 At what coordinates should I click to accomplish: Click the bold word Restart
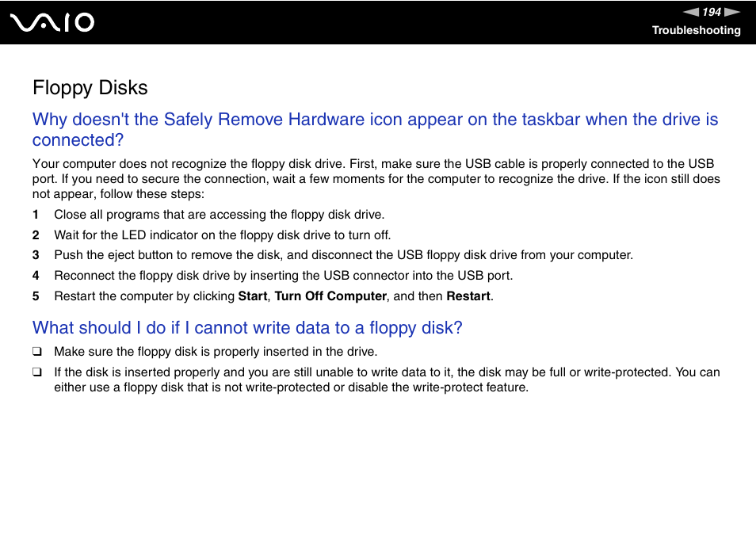tap(468, 296)
